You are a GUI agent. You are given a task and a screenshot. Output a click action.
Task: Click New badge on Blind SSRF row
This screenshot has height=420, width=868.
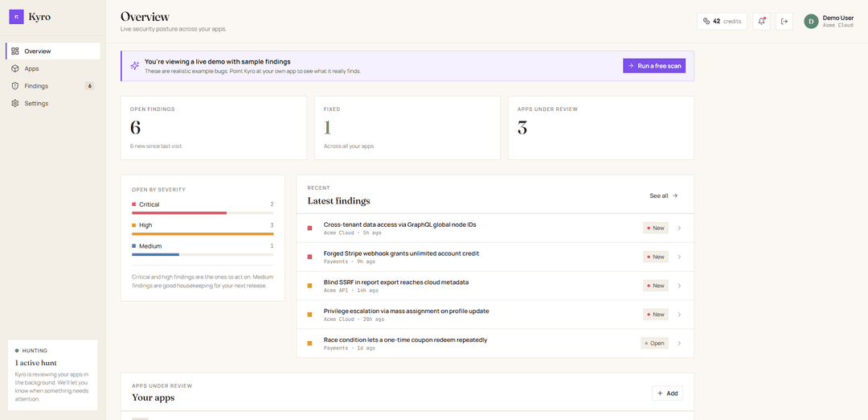pyautogui.click(x=656, y=286)
